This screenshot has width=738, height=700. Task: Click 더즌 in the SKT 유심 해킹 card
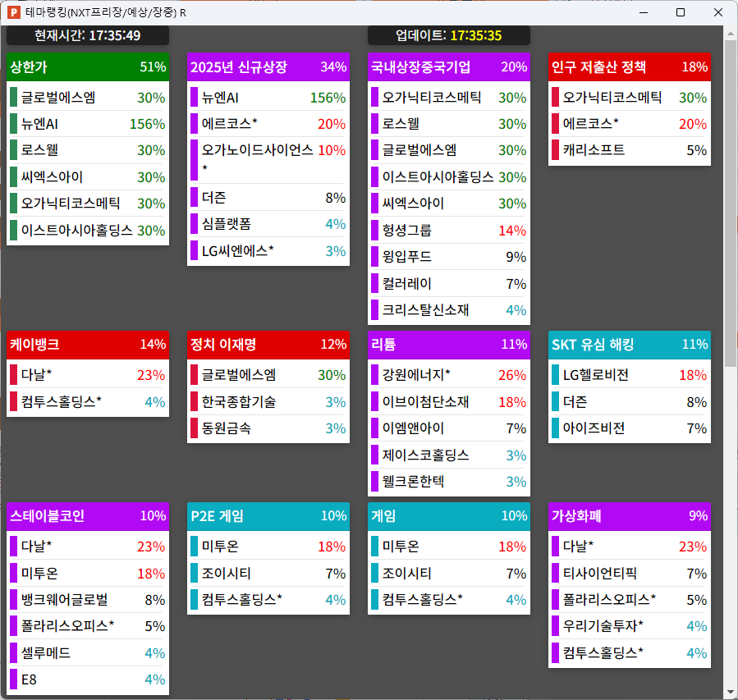click(630, 402)
